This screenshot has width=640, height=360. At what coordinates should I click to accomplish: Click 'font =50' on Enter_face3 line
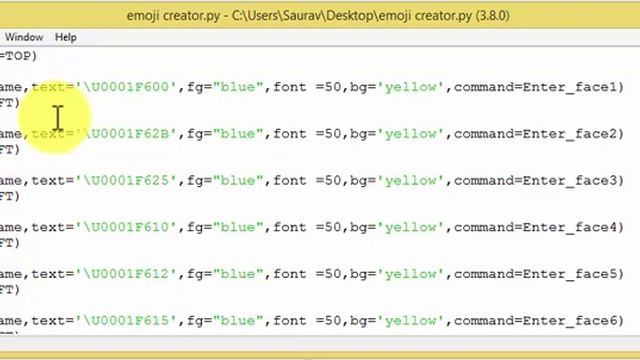(307, 180)
